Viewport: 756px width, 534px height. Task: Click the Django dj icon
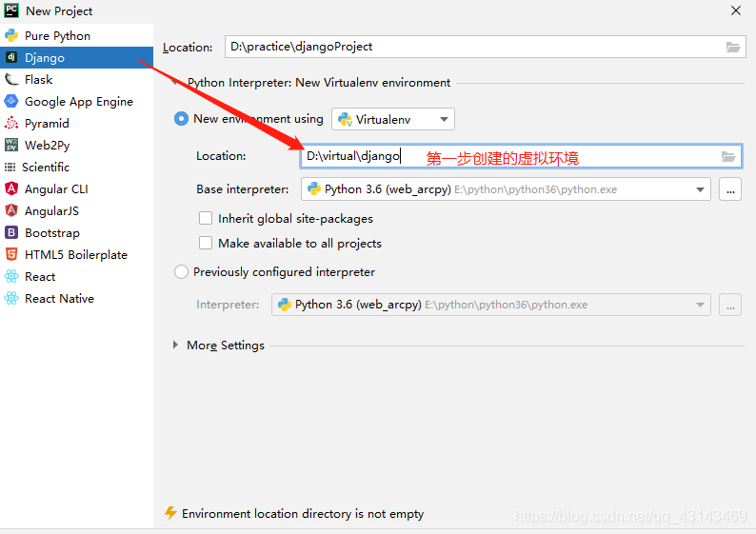11,57
